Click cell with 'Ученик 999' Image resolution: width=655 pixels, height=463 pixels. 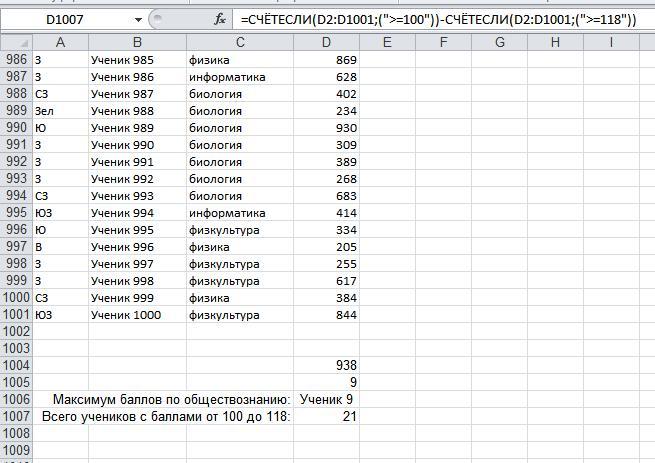click(x=137, y=298)
